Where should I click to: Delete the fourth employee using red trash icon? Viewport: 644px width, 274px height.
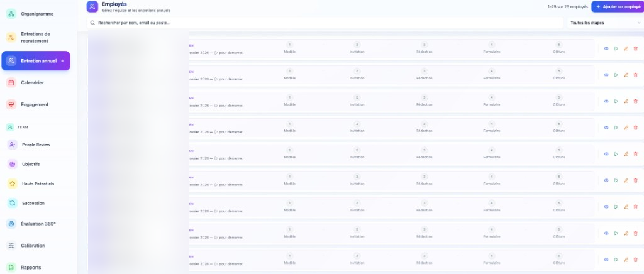(635, 128)
